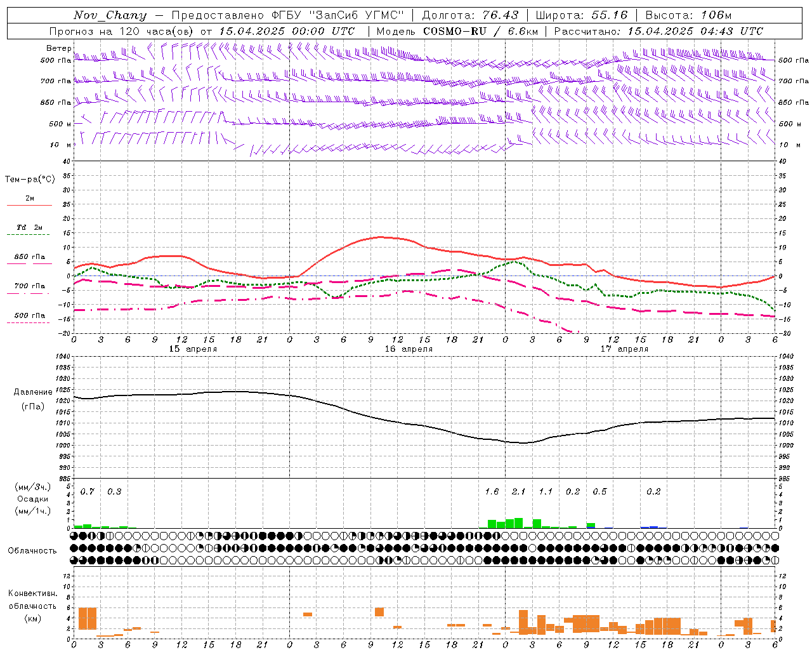Click the 2м temperature legend line

(x=29, y=205)
